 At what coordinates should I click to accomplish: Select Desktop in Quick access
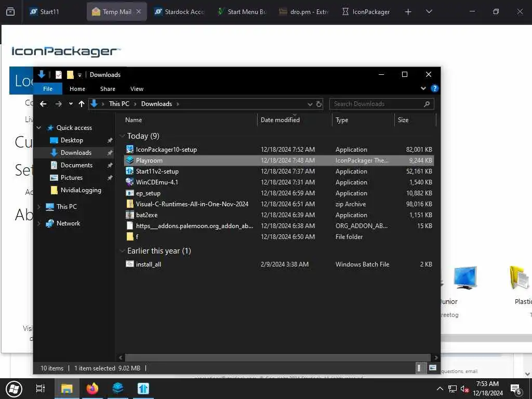(71, 140)
